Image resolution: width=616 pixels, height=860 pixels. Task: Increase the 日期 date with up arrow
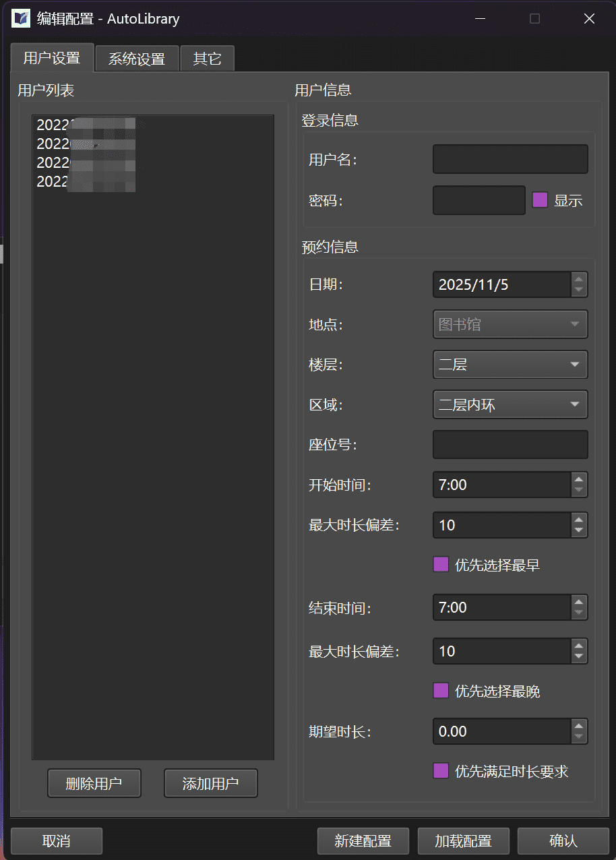click(x=578, y=278)
